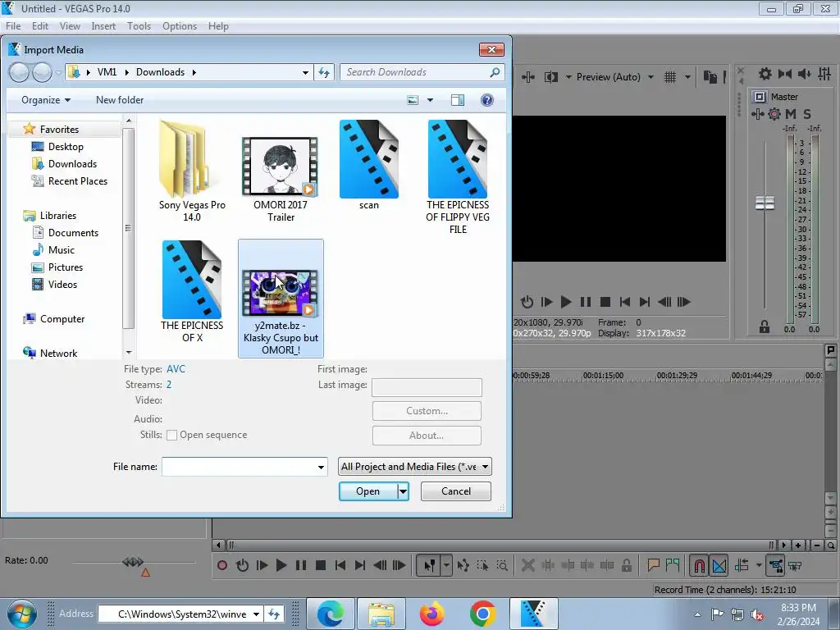Open the Preview (Auto) quality dropdown
The image size is (840, 630).
615,77
